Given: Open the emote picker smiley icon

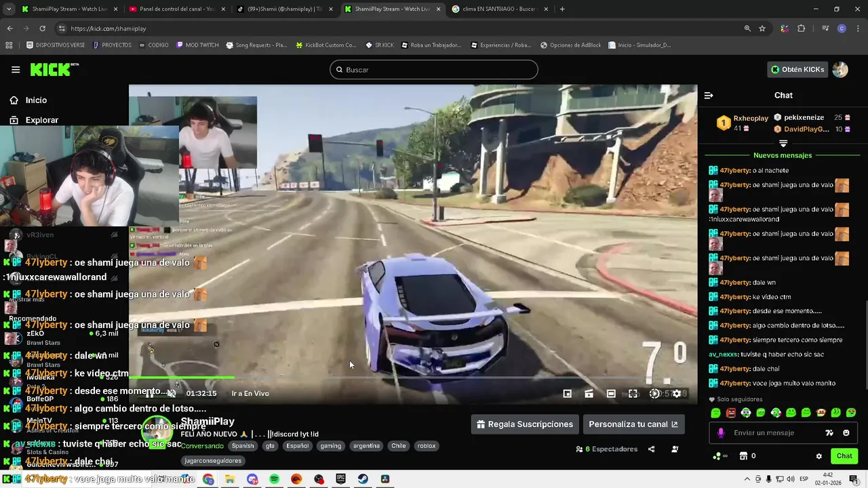Looking at the screenshot, I should tap(846, 433).
